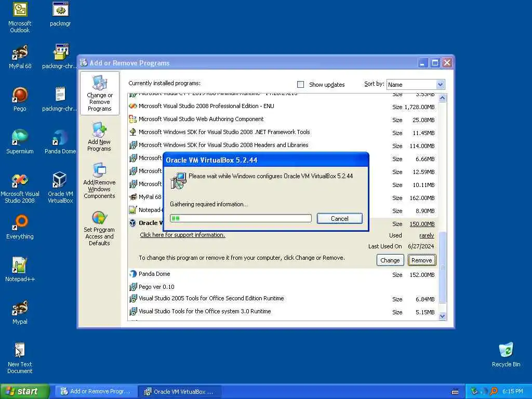532x399 pixels.
Task: Open Mypal desktop icon
Action: point(20,312)
